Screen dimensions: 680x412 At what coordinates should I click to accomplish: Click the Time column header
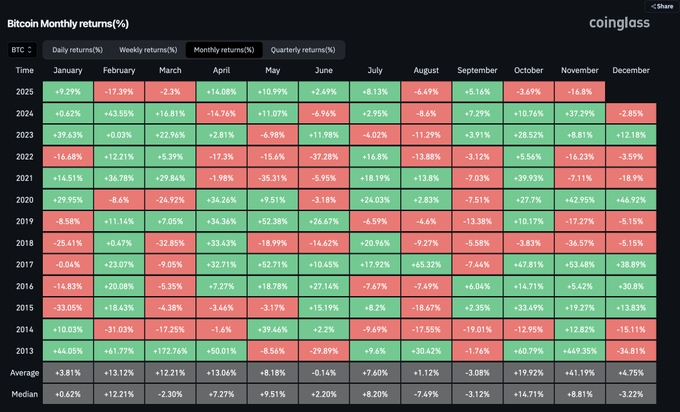click(x=24, y=70)
